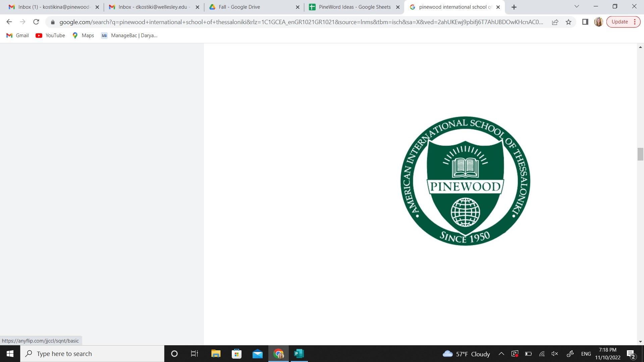This screenshot has width=644, height=362.
Task: Open a new browser tab
Action: pyautogui.click(x=514, y=7)
